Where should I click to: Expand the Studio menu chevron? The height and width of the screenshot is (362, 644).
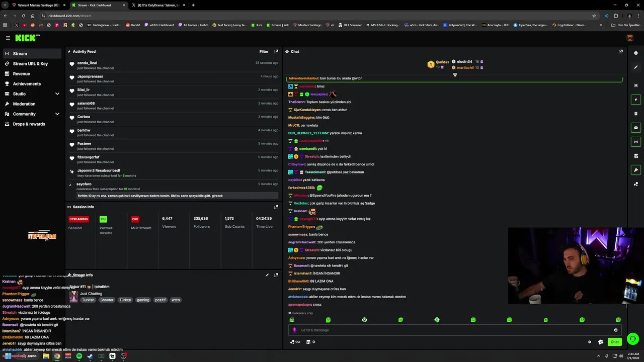click(x=57, y=94)
